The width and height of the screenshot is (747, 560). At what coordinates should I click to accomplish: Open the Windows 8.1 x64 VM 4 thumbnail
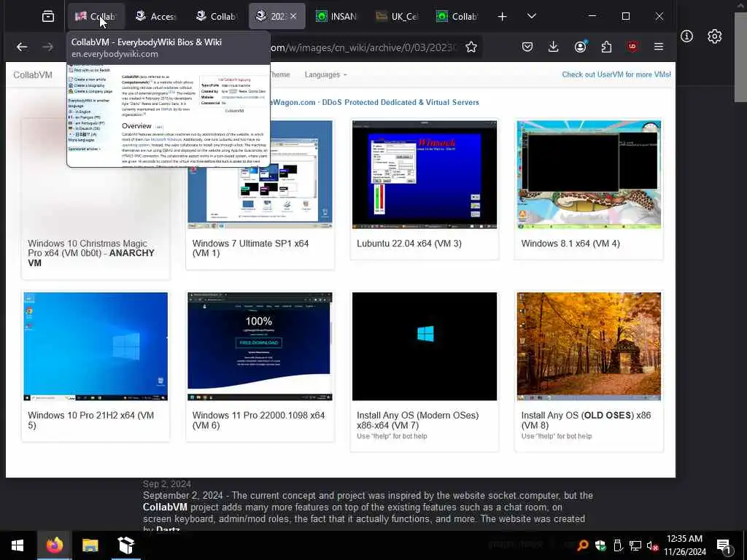coord(589,174)
